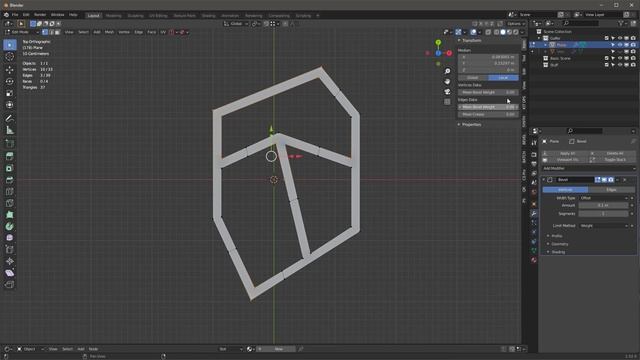640x360 pixels.
Task: Select the Select Box tool
Action: [x=10, y=45]
